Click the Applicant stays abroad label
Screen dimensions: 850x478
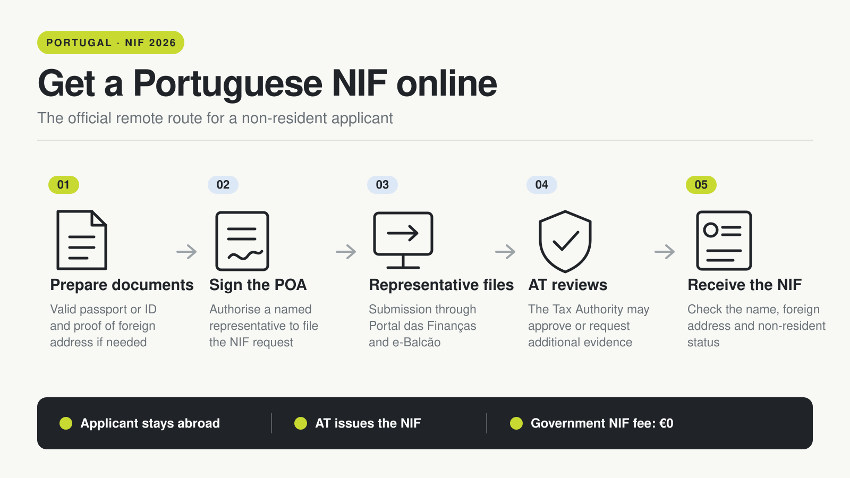click(150, 423)
